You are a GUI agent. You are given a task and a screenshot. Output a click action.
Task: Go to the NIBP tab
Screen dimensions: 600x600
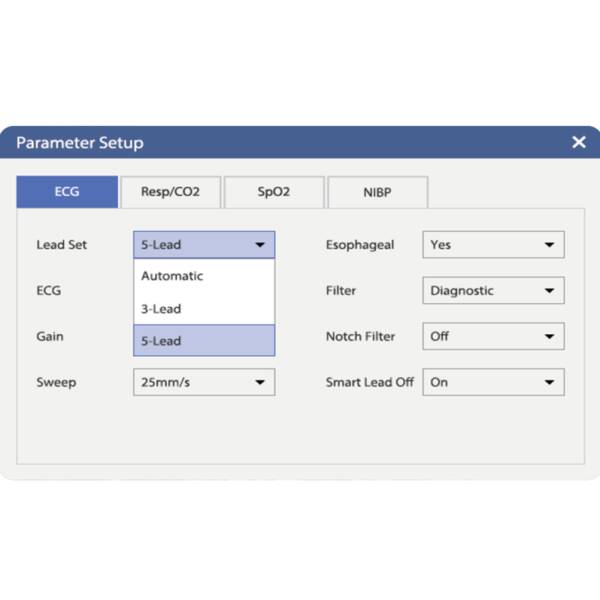tap(377, 191)
